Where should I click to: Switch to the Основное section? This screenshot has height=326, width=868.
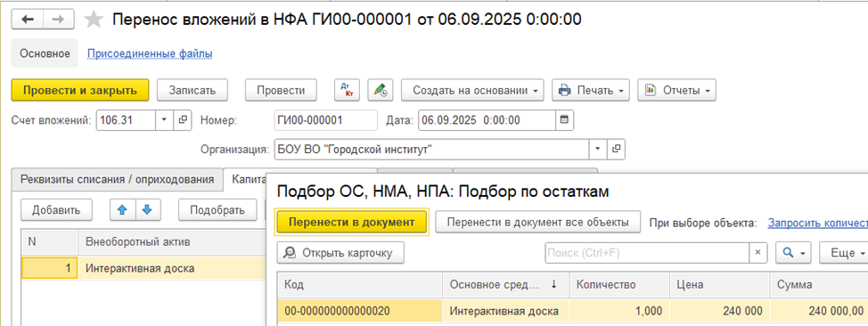point(45,53)
